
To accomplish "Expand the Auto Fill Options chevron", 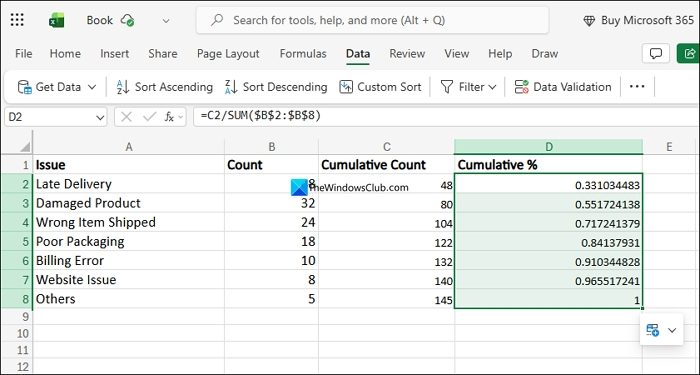I will coord(672,330).
